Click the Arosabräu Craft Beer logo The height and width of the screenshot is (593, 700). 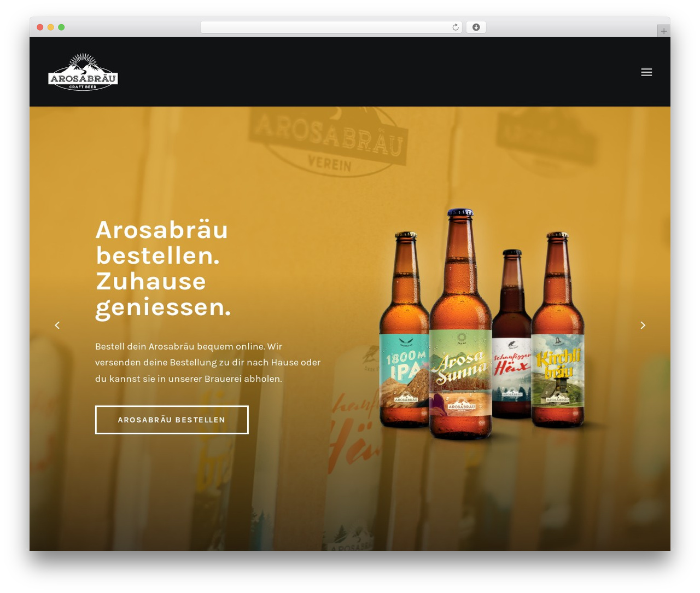83,72
